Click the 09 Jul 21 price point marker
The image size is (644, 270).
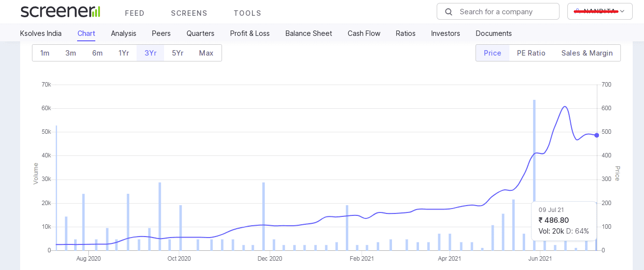(x=597, y=135)
